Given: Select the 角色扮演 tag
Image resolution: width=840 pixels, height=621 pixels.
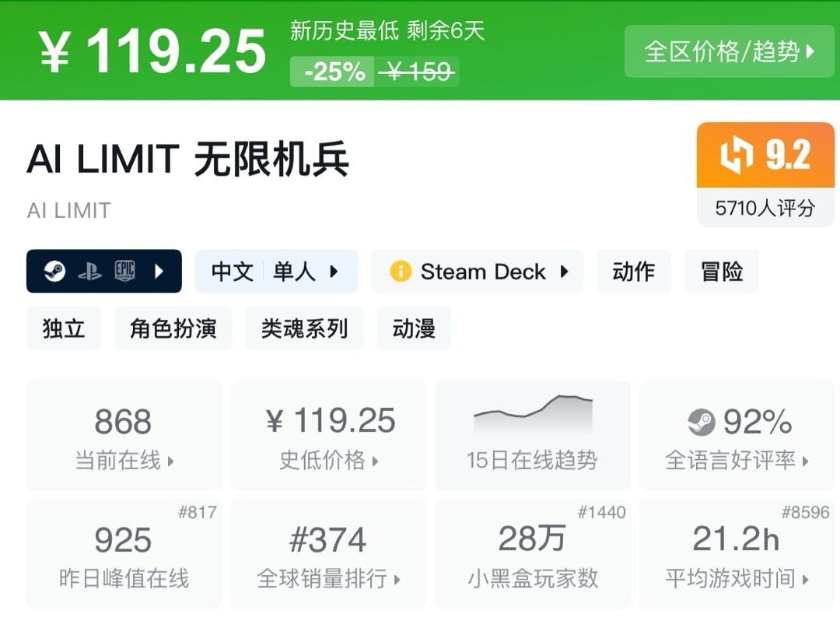Looking at the screenshot, I should tap(173, 328).
